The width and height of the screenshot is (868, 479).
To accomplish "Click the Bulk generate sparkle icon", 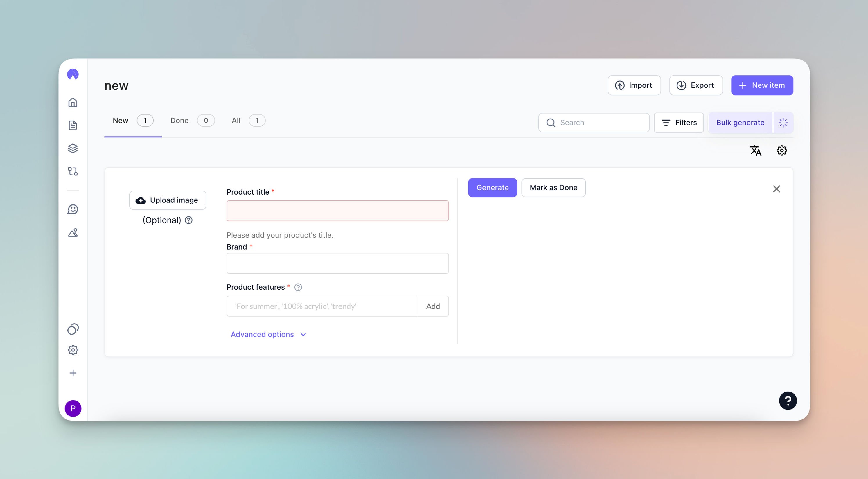I will point(783,123).
